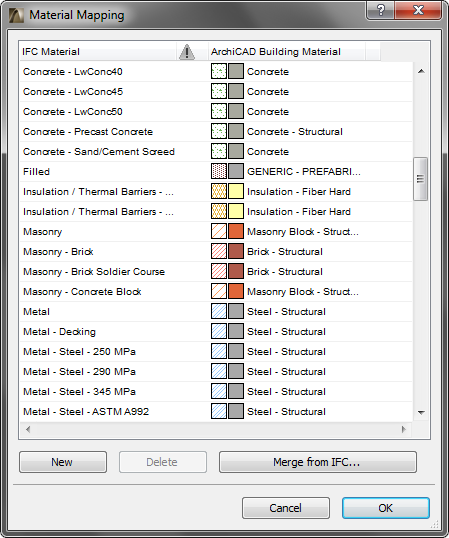Click dotted fill icon in Filled row
Image resolution: width=449 pixels, height=538 pixels.
219,172
